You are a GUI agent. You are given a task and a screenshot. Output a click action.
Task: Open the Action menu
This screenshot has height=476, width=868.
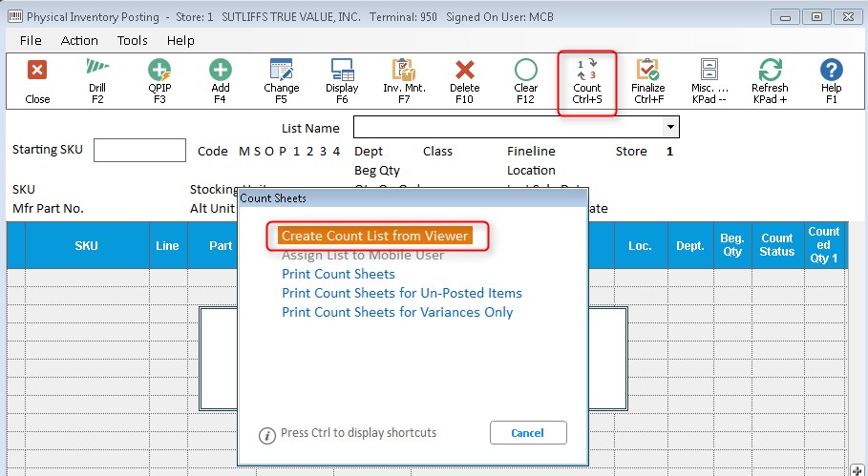tap(79, 40)
